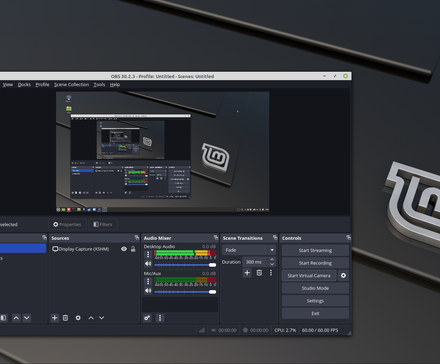This screenshot has width=440, height=364.
Task: Decrease transition duration
Action: 272,264
